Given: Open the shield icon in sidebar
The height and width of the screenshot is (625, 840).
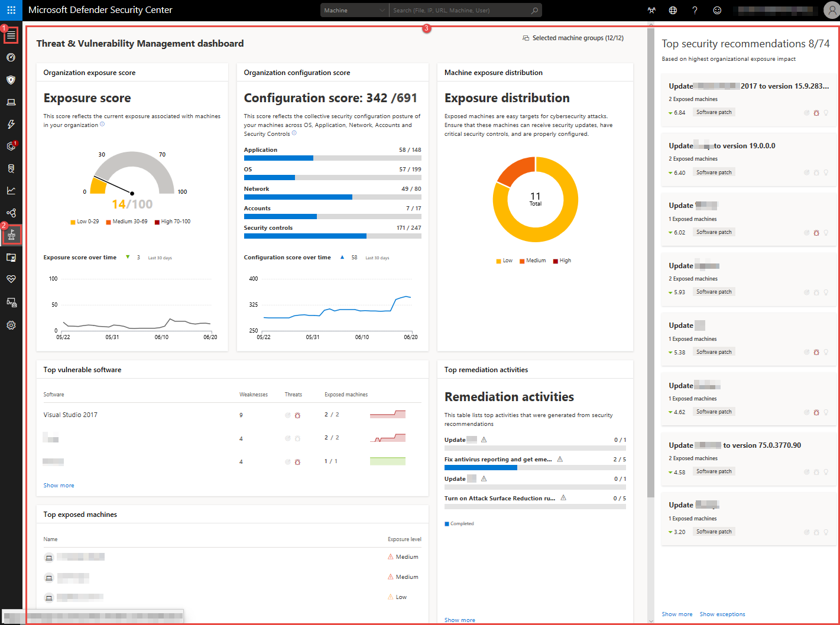Looking at the screenshot, I should click(x=11, y=80).
